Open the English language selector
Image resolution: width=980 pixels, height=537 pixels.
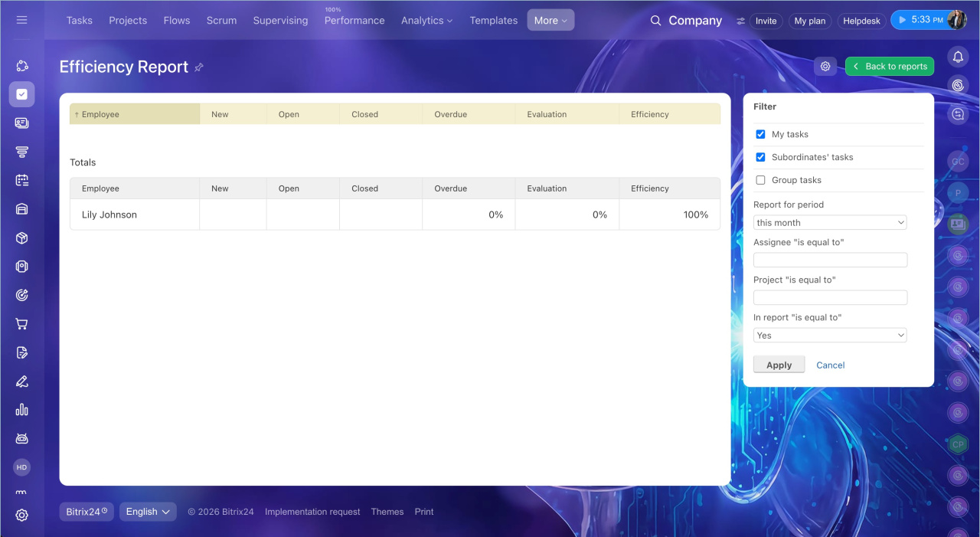tap(148, 512)
